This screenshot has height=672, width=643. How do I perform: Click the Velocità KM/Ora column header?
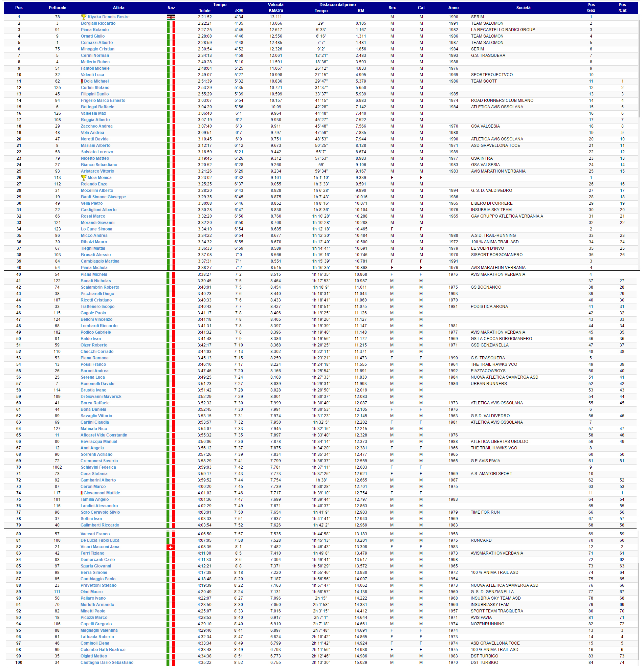click(x=276, y=8)
